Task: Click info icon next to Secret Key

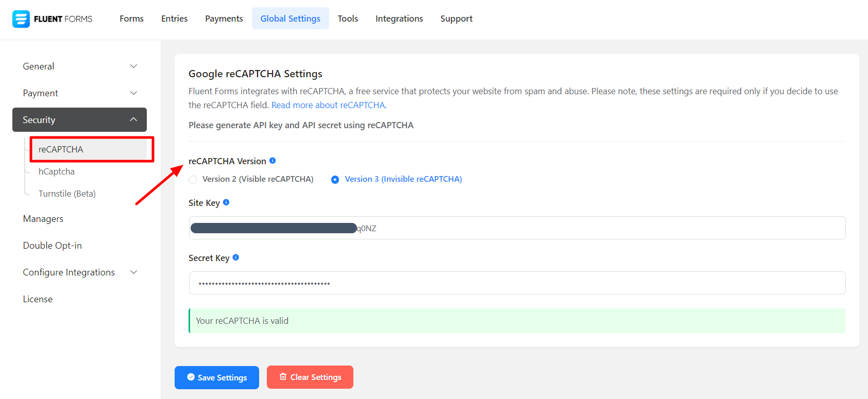Action: pyautogui.click(x=236, y=257)
